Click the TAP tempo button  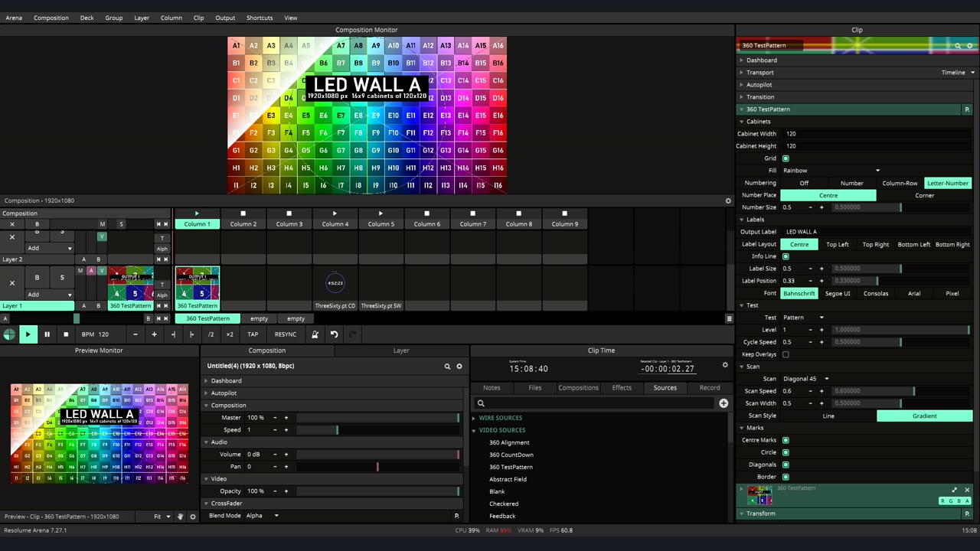253,334
